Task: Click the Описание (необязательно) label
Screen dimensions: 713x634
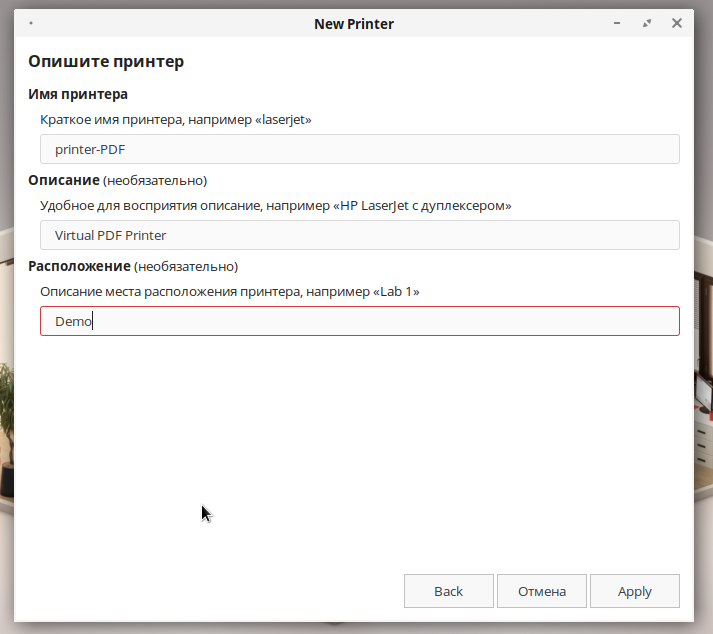Action: [117, 181]
